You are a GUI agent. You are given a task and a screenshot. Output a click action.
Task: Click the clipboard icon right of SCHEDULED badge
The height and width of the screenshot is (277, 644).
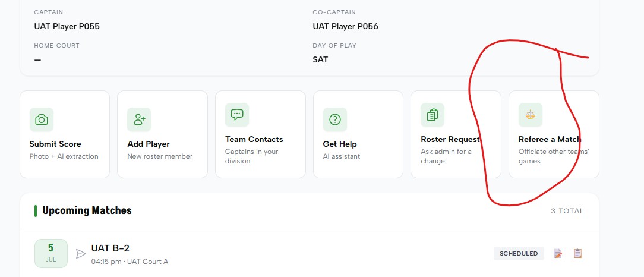(577, 254)
